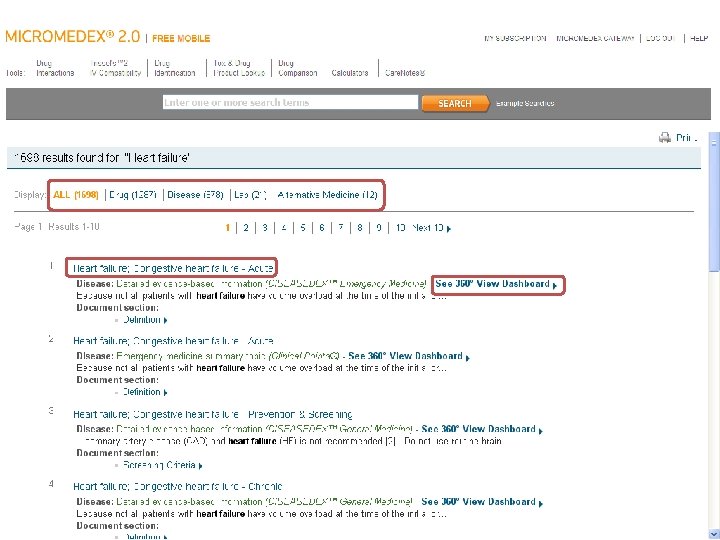Screen dimensions: 720x540
Task: Click the scrollbar down arrow
Action: tap(714, 534)
